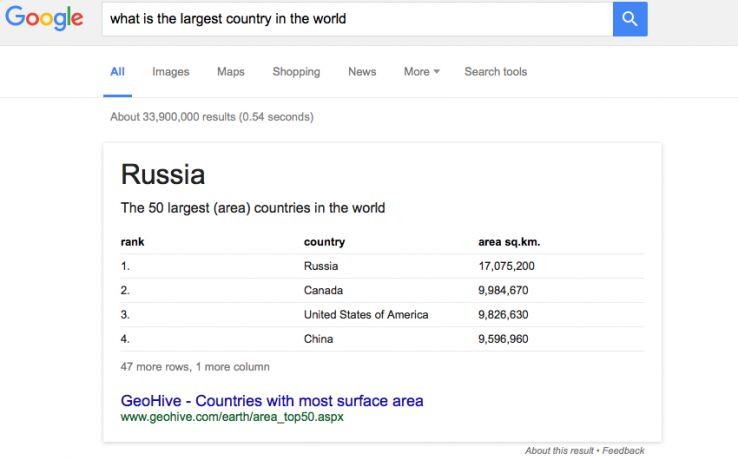The width and height of the screenshot is (738, 460).
Task: Click United States of America table entry
Action: pos(366,315)
